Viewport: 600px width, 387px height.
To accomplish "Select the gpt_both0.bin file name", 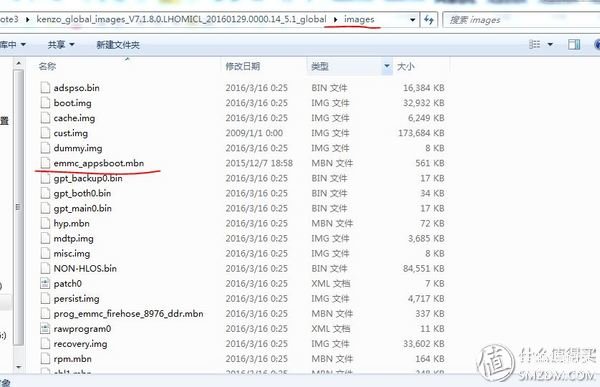I will [x=82, y=193].
